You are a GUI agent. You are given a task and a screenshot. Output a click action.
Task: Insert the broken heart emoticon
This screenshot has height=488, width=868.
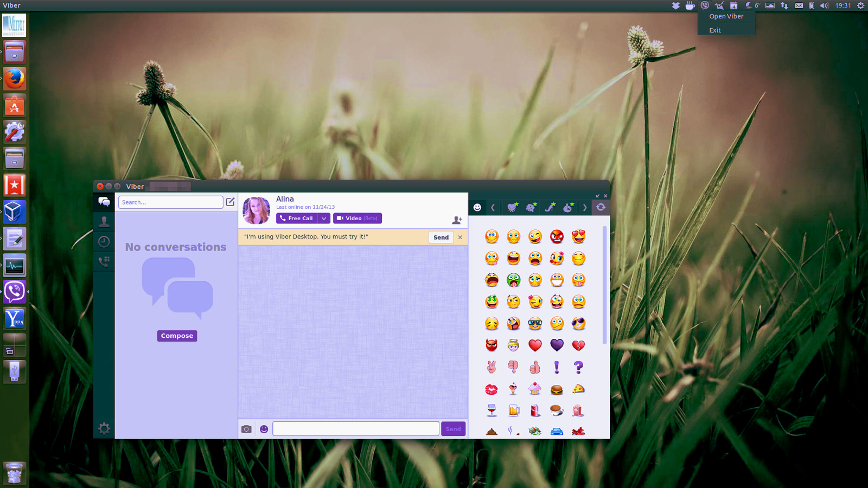click(578, 345)
